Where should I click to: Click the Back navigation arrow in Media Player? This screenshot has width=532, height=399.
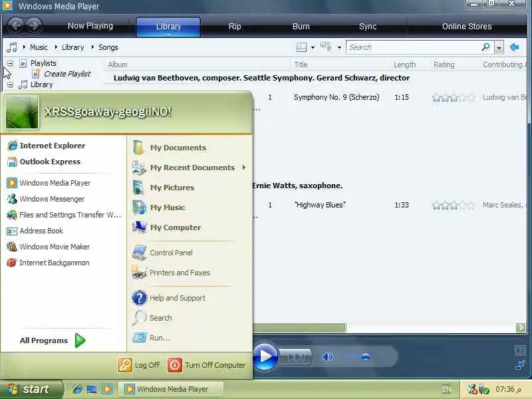point(15,25)
